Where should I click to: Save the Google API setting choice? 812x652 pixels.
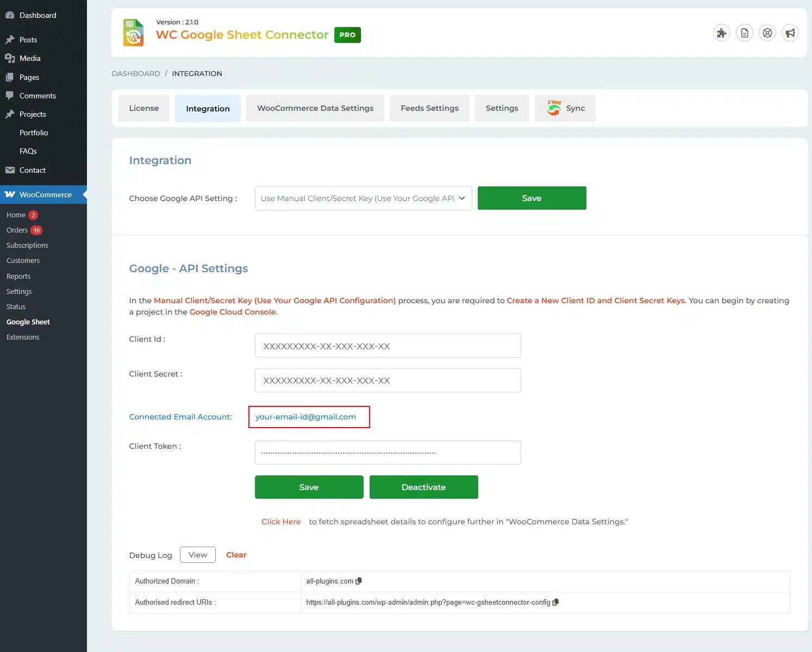click(532, 198)
